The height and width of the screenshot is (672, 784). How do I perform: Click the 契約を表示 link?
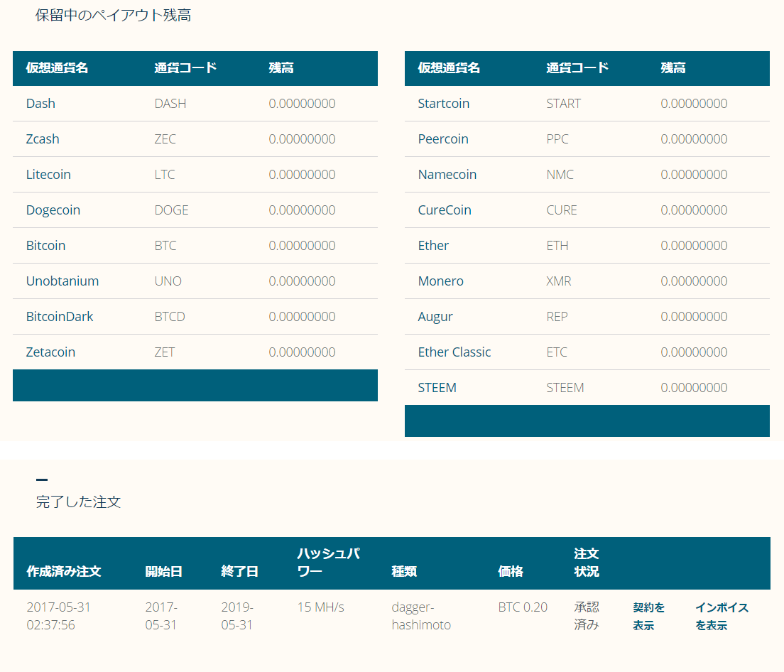[648, 616]
